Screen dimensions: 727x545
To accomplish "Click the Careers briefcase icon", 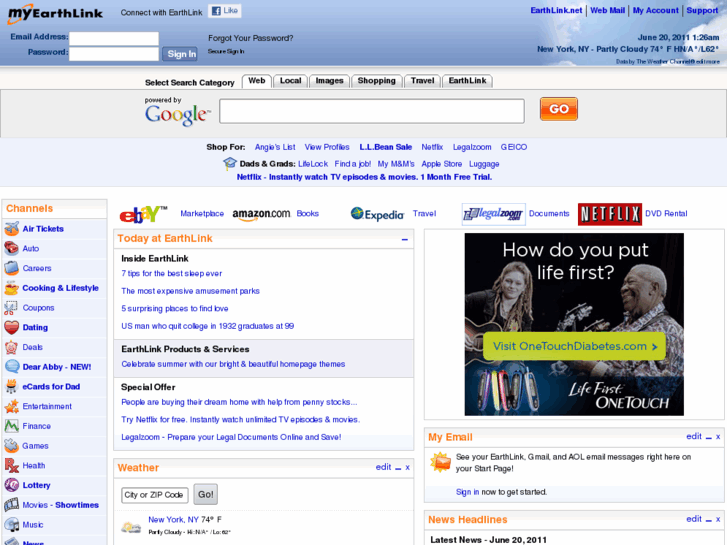I will click(12, 268).
